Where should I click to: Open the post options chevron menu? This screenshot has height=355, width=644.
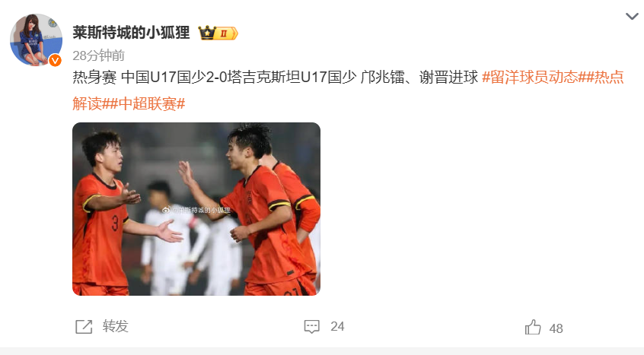click(631, 17)
